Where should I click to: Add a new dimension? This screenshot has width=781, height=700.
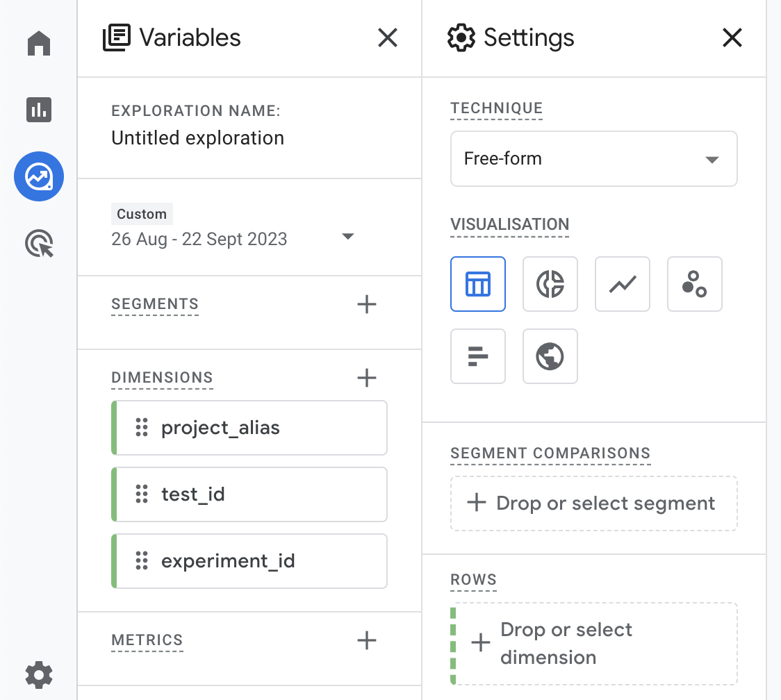(366, 378)
